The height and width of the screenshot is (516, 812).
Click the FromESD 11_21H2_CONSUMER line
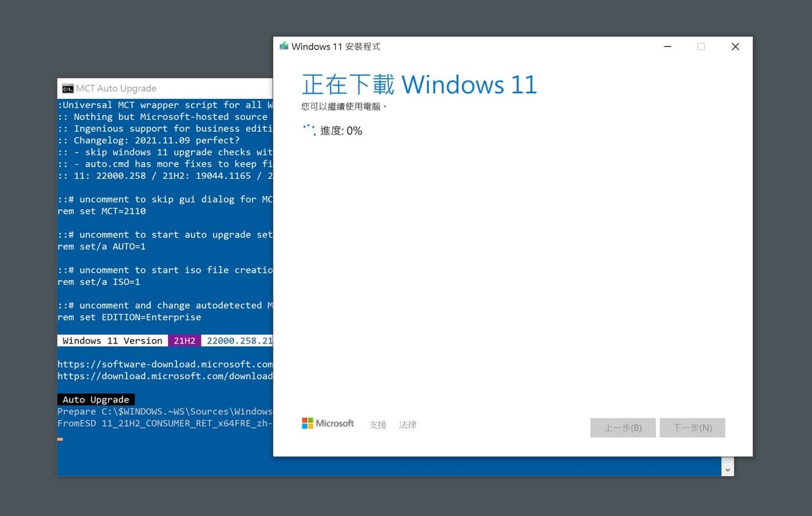click(165, 423)
